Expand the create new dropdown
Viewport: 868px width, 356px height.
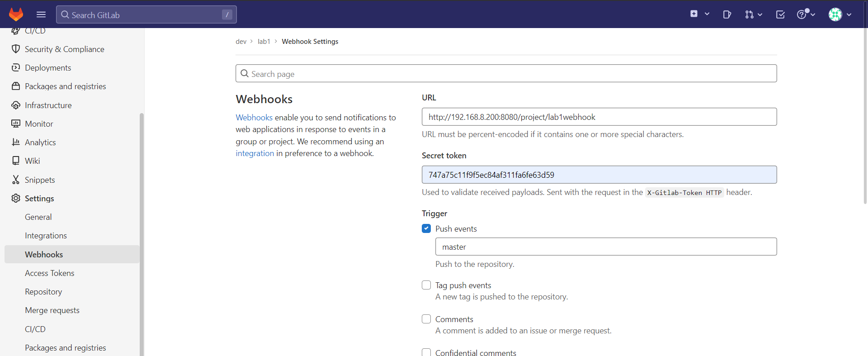699,14
